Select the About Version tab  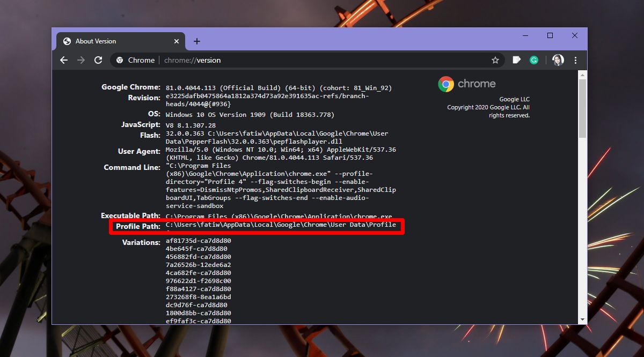point(121,41)
